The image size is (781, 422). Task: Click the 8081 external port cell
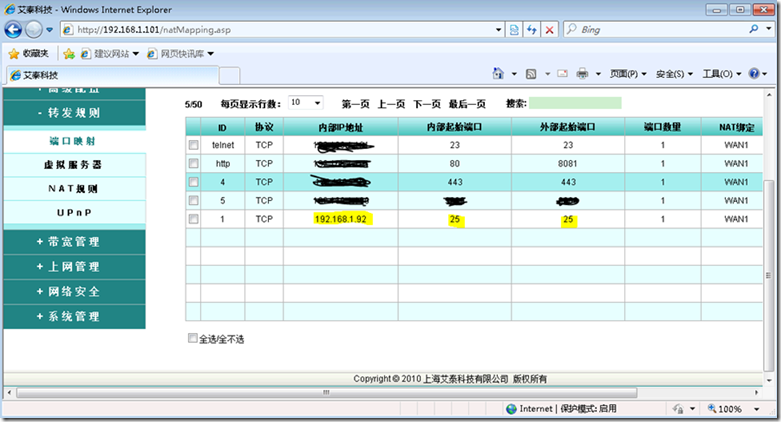[568, 163]
